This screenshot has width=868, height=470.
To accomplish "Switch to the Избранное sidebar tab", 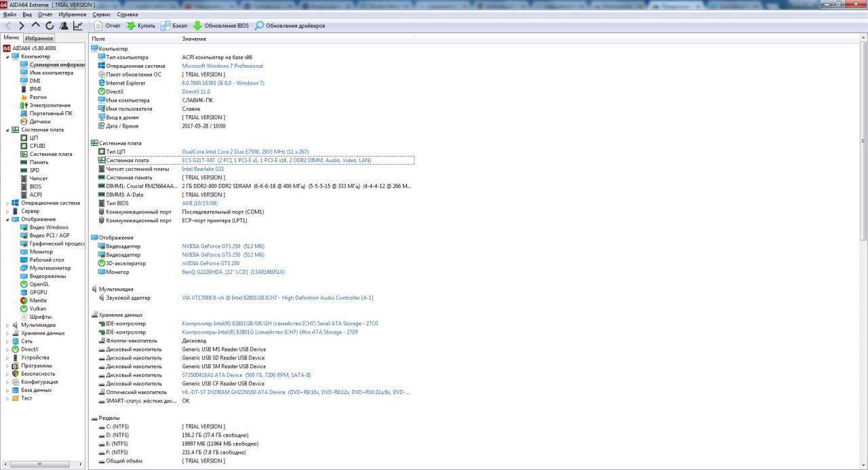I will point(39,38).
